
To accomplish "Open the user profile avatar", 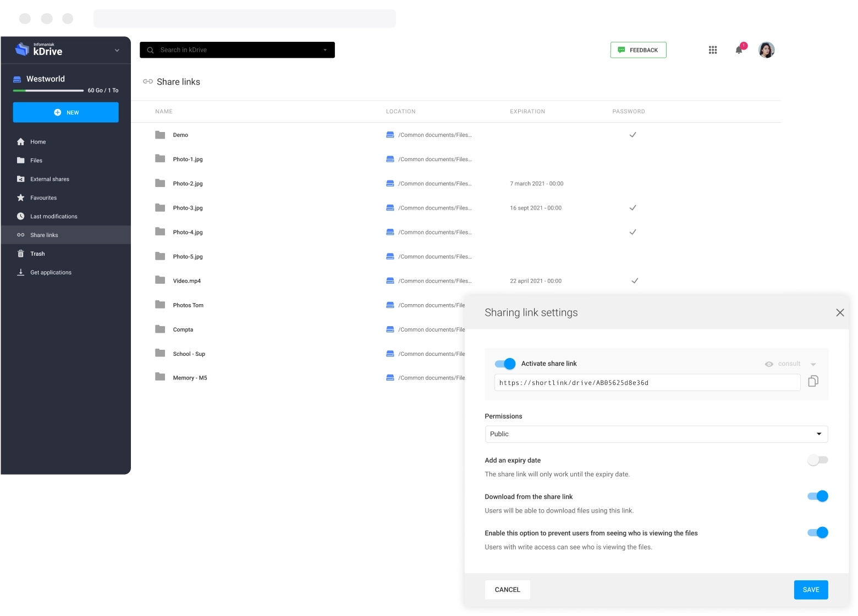I will 767,50.
